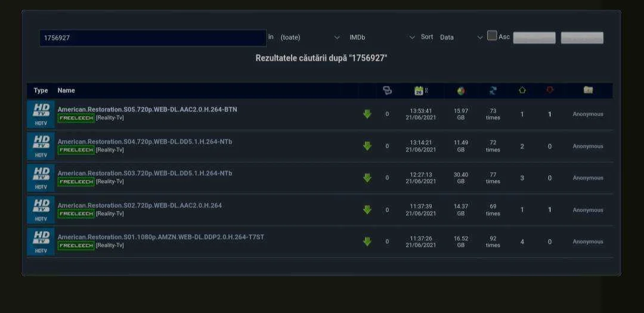Download American.Restoration.S02 torrent via green arrow

pyautogui.click(x=367, y=210)
